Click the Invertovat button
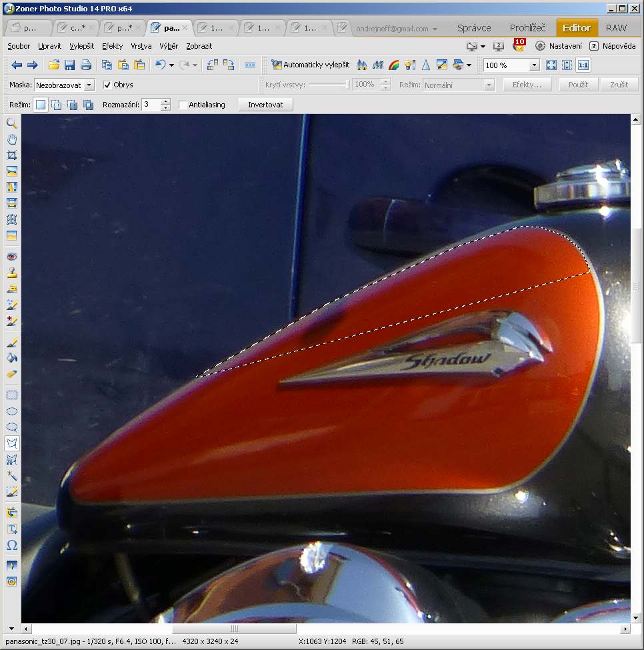The image size is (644, 650). [x=265, y=105]
